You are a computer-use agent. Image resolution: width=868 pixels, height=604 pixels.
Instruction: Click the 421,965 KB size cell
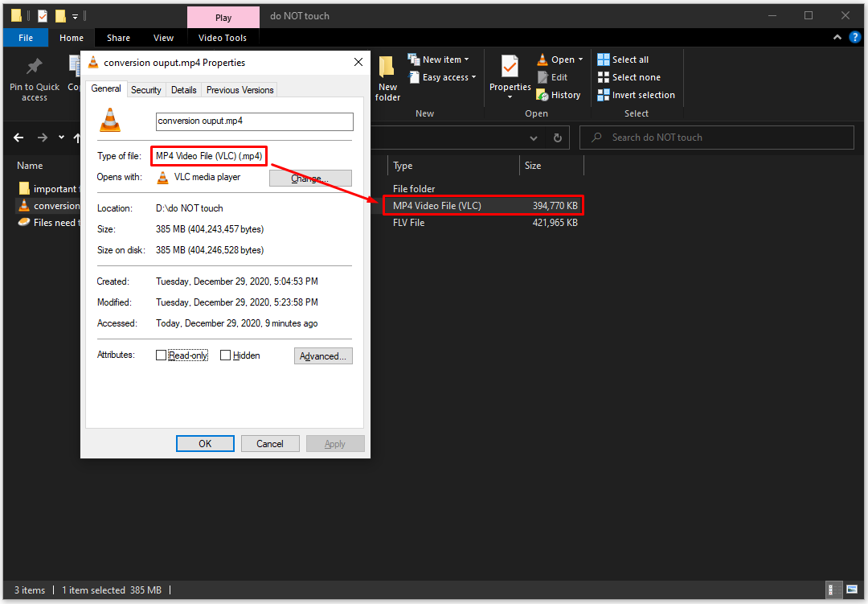555,223
